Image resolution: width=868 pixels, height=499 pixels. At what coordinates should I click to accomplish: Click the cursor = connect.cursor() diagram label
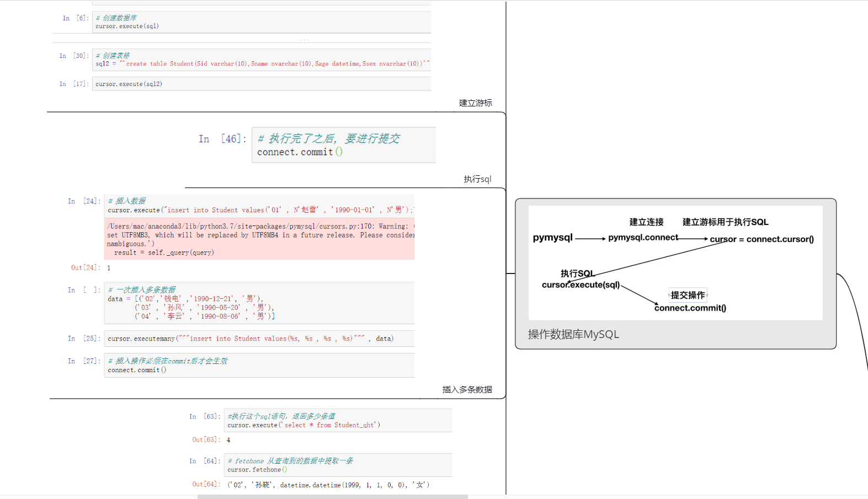point(762,239)
